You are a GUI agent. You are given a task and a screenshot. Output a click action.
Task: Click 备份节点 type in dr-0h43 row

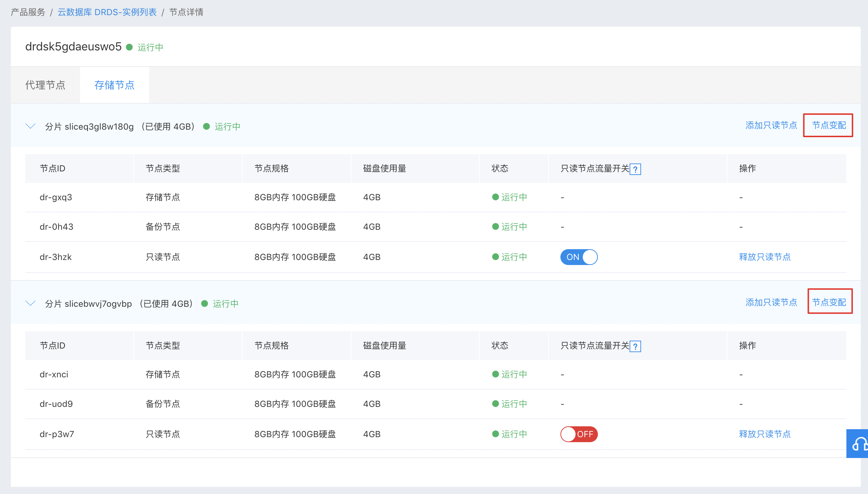click(x=163, y=227)
